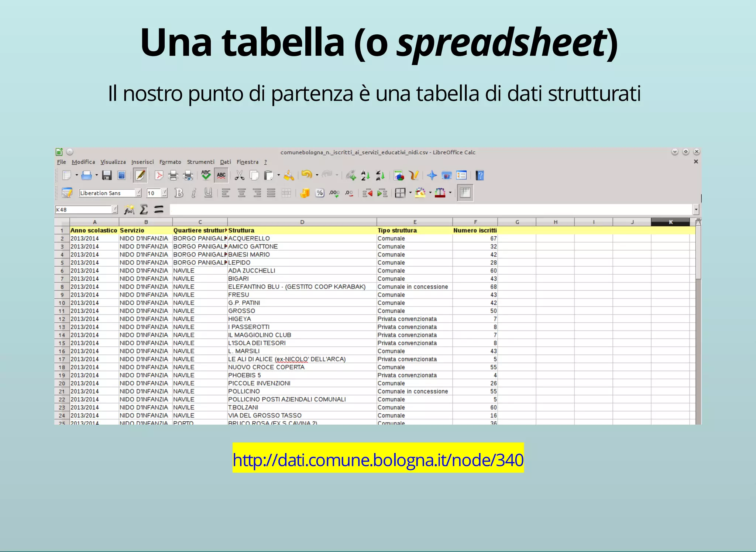The image size is (756, 552).
Task: Sort descending with the Z-A icon
Action: coord(380,175)
